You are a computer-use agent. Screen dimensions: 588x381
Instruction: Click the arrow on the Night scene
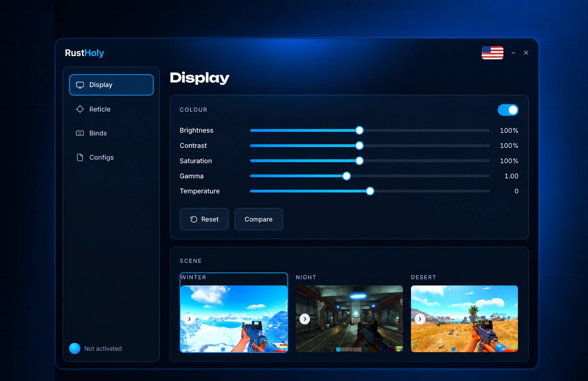(305, 319)
